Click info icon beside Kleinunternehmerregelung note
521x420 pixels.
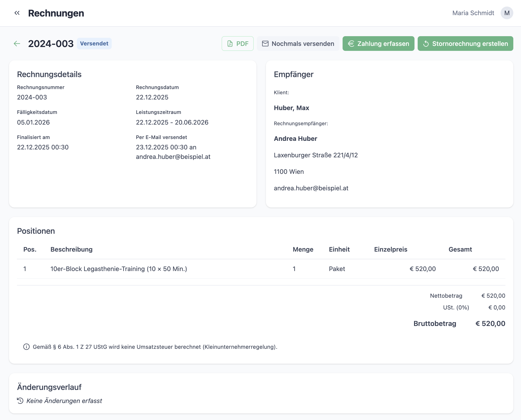tap(26, 347)
